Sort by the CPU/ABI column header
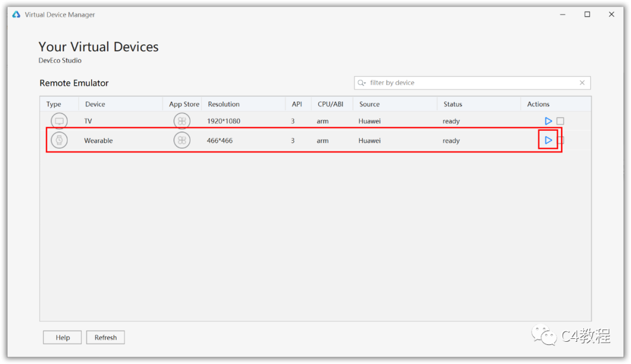This screenshot has width=631, height=364. [x=332, y=104]
